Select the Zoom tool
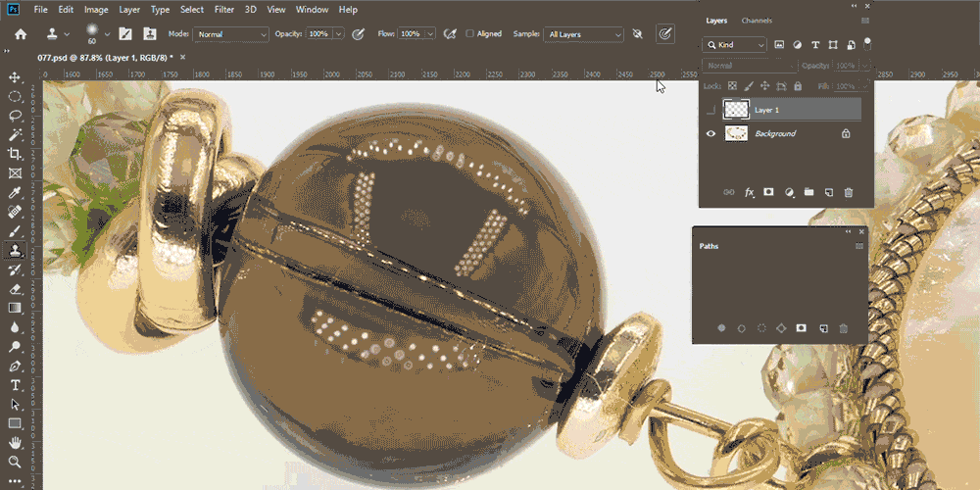 [15, 463]
